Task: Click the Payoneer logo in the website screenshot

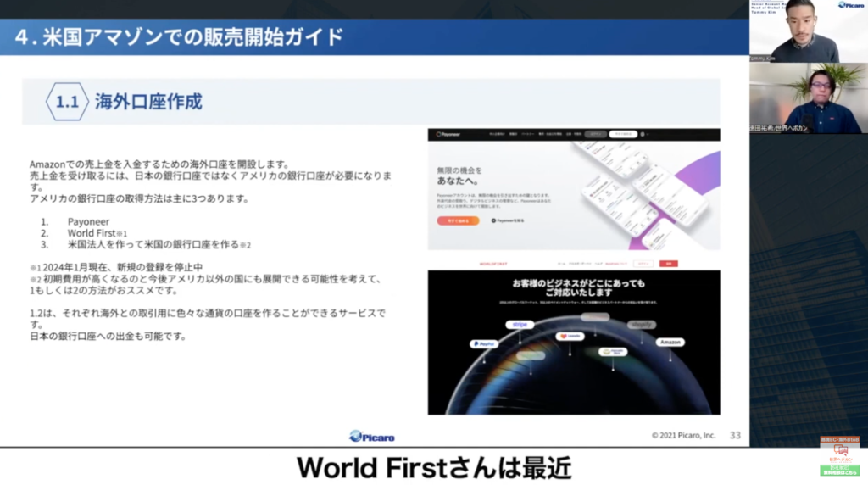Action: pos(448,134)
